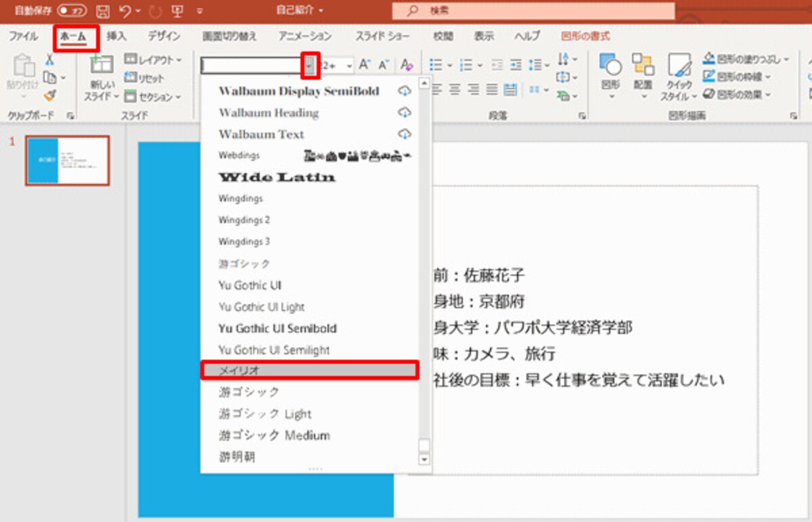
Task: Click the Decrease Font Size icon
Action: [x=384, y=65]
